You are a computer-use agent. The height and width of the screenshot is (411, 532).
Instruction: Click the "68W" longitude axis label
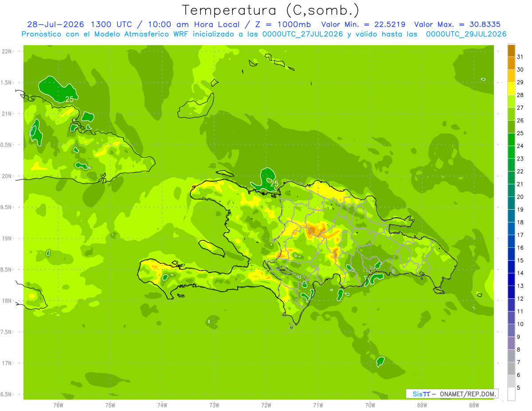pyautogui.click(x=474, y=405)
